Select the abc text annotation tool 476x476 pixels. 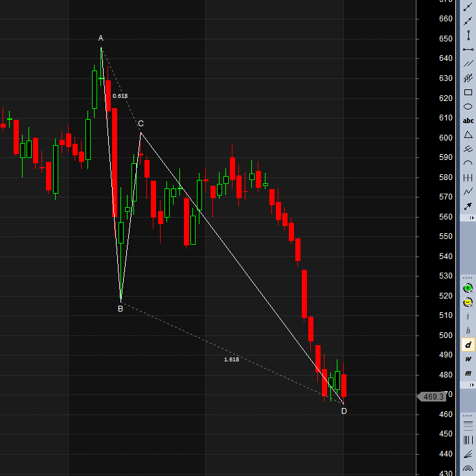(x=468, y=120)
